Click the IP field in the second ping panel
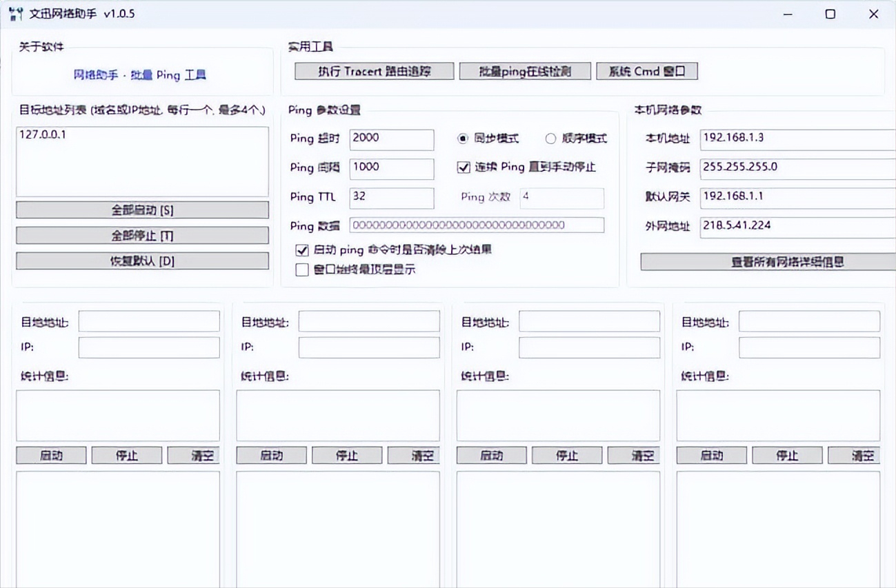This screenshot has height=588, width=896. (369, 347)
